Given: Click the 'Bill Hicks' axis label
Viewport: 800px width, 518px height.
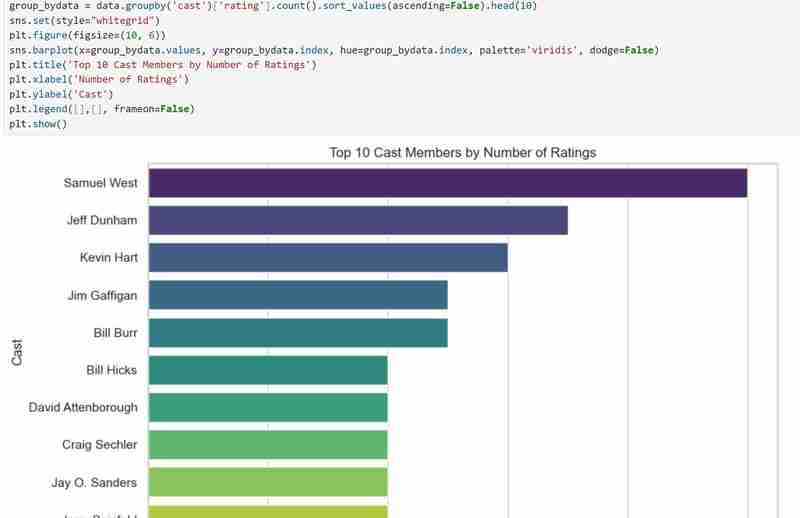Looking at the screenshot, I should tap(112, 370).
